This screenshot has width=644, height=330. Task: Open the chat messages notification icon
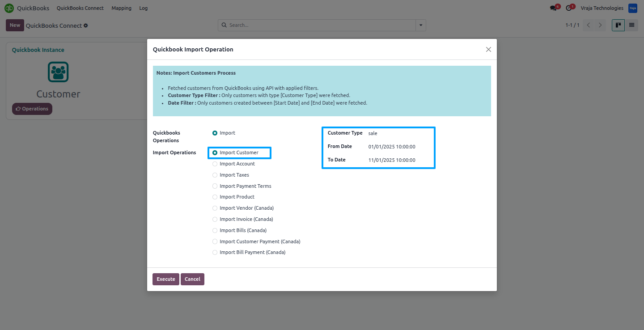pos(553,8)
